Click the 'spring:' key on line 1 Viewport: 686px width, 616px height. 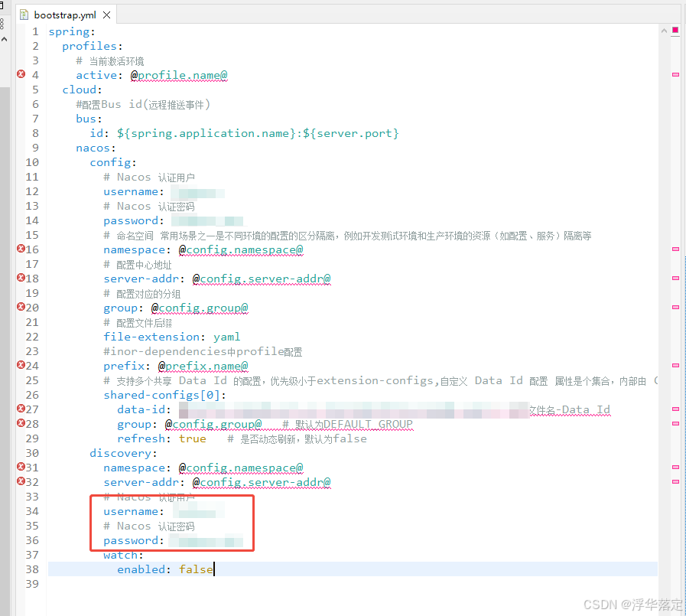coord(72,32)
